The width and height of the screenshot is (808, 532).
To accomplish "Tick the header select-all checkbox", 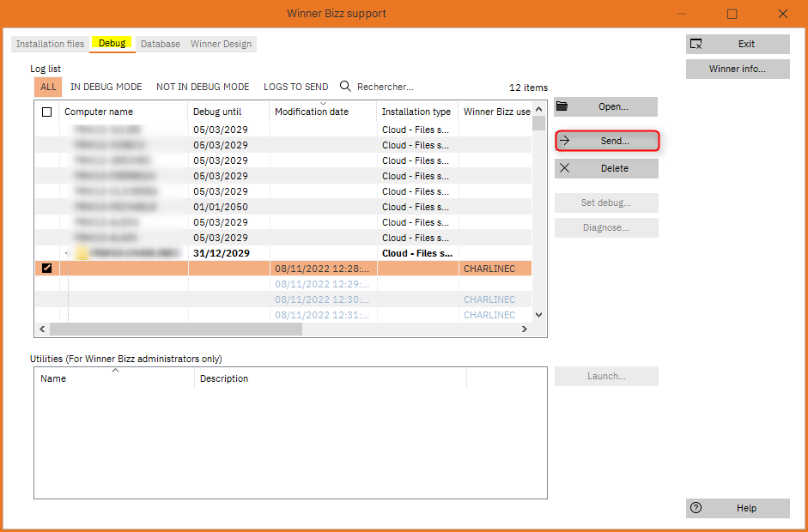I will tap(46, 112).
